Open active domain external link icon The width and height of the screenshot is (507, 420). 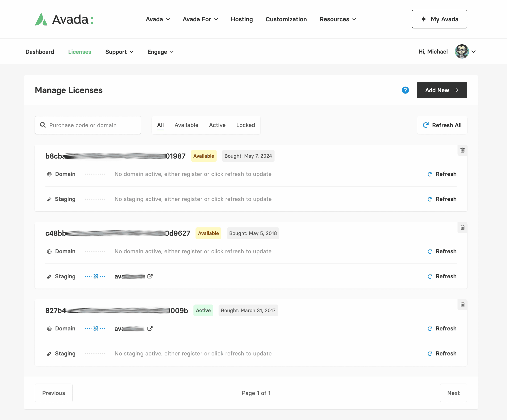coord(150,328)
